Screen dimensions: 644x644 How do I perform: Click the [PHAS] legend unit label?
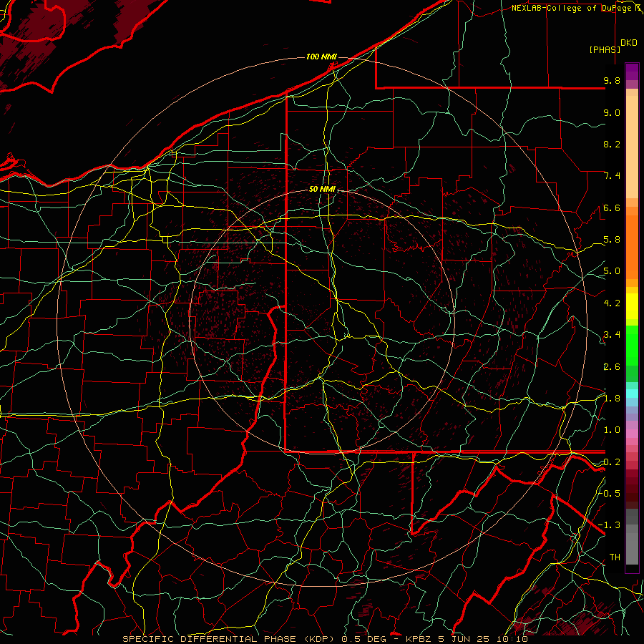[605, 49]
